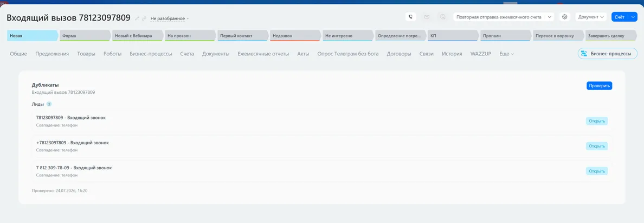
Task: Click the rounded Бизнес-процессы button
Action: pos(608,54)
